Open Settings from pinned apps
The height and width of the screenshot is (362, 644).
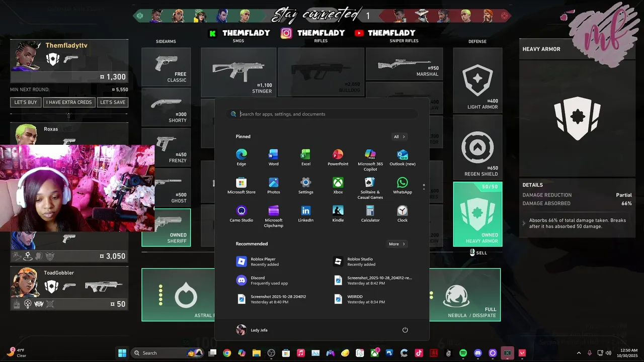306,186
